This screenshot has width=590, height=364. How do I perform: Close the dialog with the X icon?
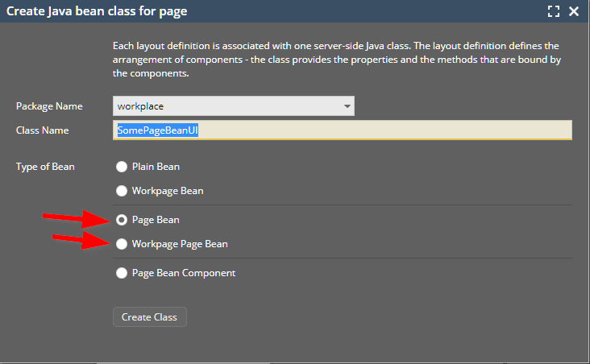[x=574, y=11]
